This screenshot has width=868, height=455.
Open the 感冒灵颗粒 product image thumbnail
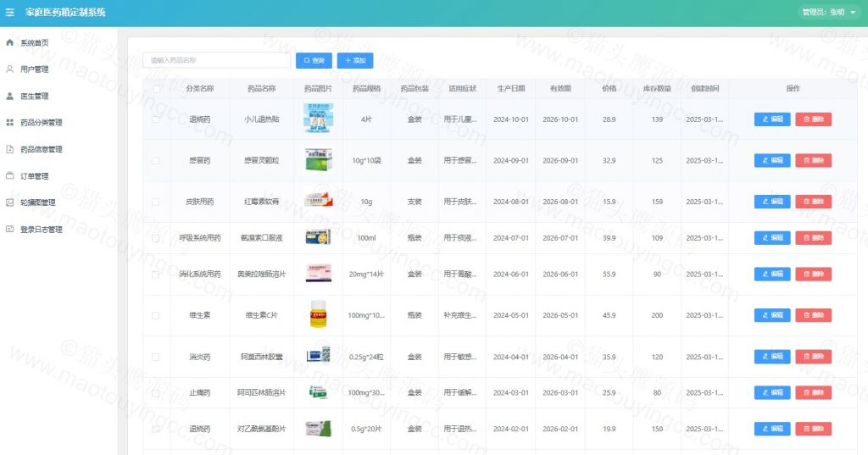pyautogui.click(x=319, y=160)
